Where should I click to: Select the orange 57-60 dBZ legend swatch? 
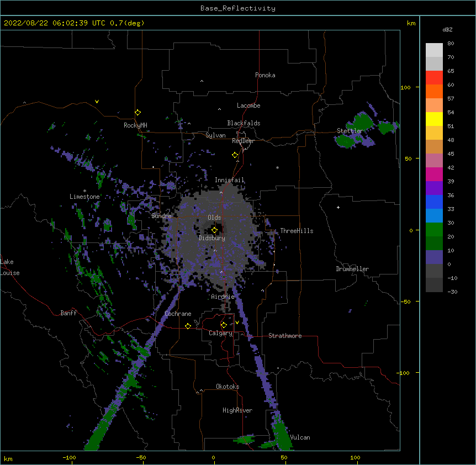(x=434, y=91)
